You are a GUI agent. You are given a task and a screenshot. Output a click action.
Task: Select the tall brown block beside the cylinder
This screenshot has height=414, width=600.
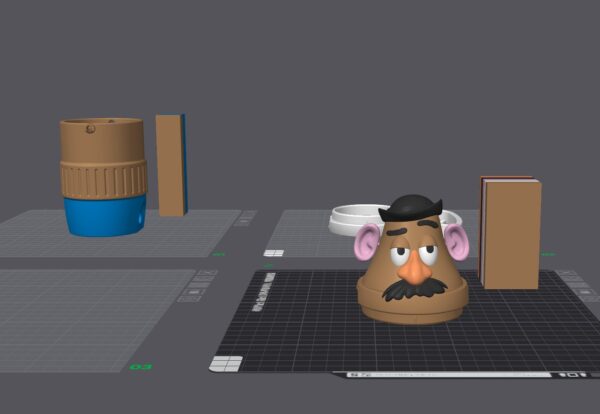coord(171,165)
